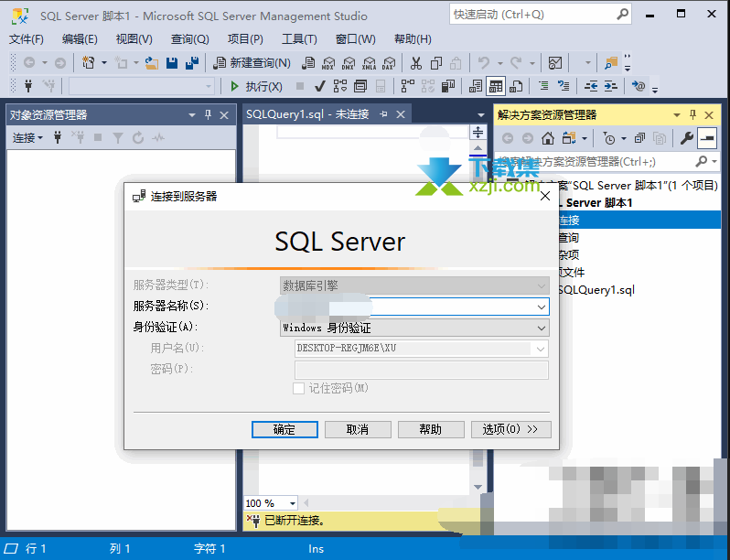Close the 连接到服务器 dialog
The width and height of the screenshot is (730, 560).
coord(544,196)
